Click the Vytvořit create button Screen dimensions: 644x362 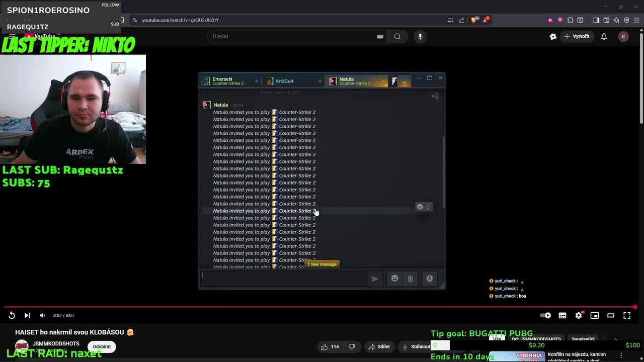point(577,36)
